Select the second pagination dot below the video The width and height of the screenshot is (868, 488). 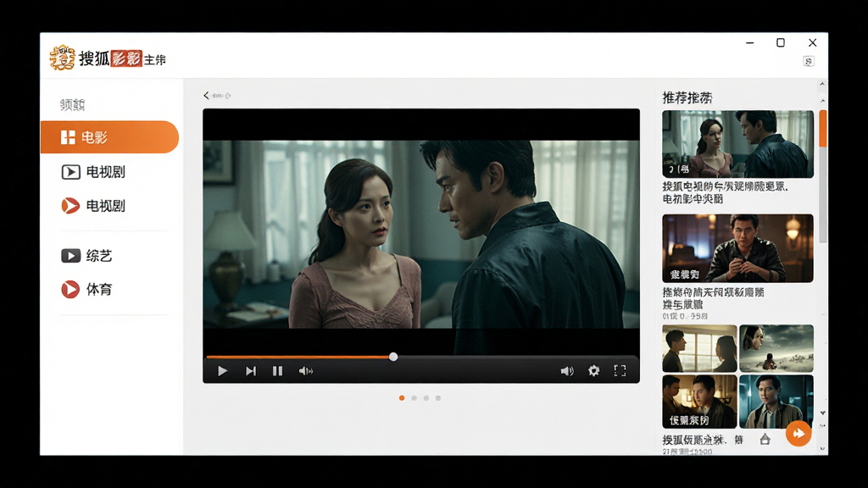(414, 398)
